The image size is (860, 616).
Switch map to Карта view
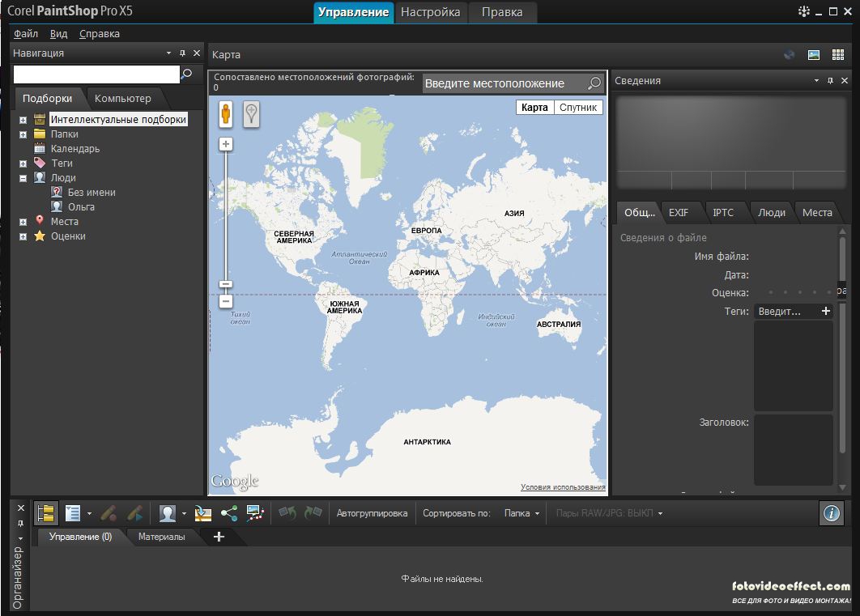pos(534,108)
